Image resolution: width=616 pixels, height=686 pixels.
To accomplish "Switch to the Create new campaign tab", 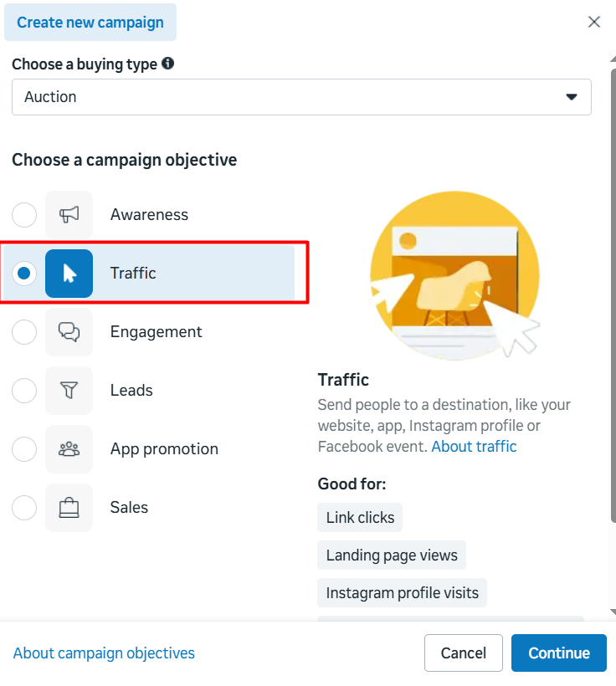I will [x=90, y=23].
